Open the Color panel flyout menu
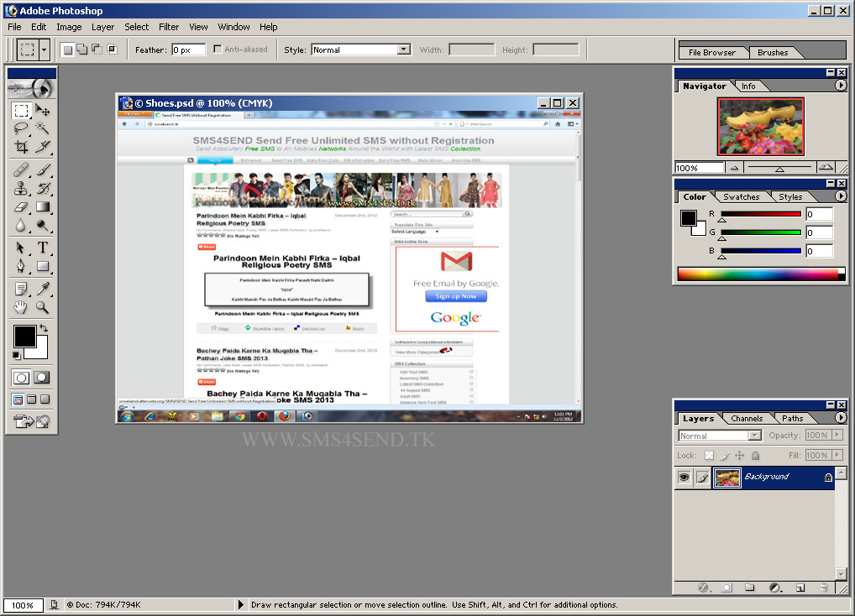This screenshot has height=616, width=855. tap(841, 196)
